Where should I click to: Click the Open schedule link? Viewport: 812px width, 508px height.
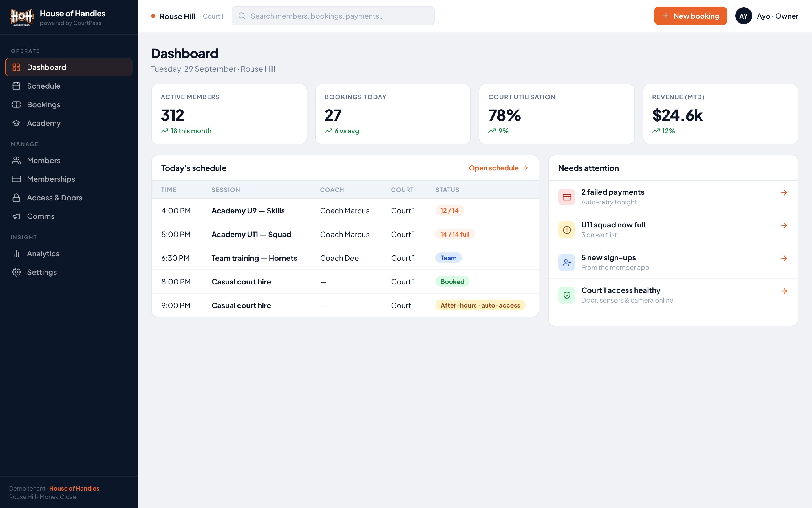click(x=498, y=168)
